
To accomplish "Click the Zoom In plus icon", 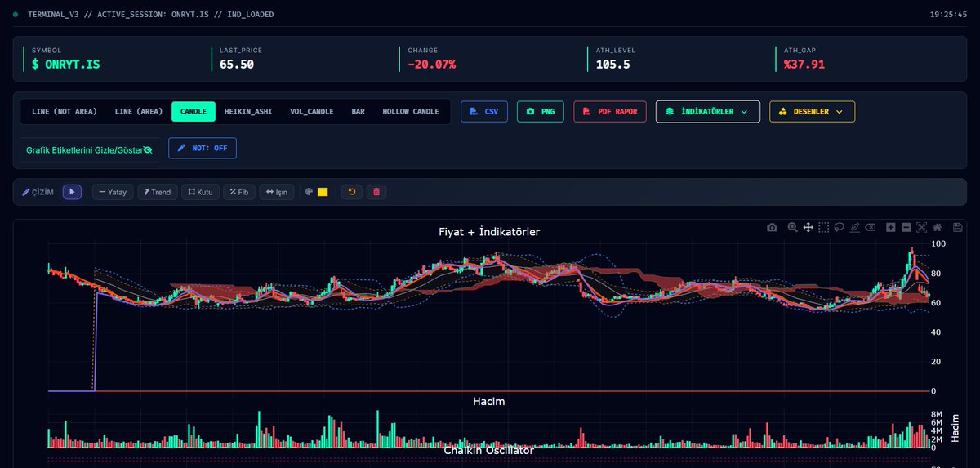I will (891, 228).
